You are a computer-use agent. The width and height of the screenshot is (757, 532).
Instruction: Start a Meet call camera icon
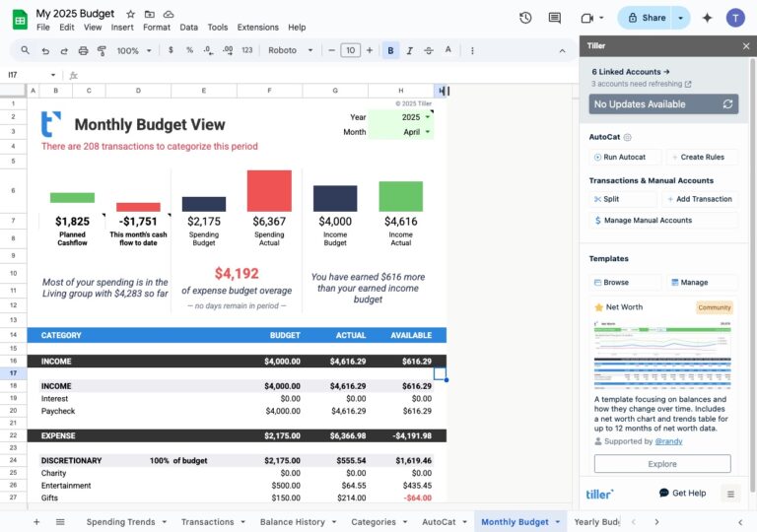point(586,18)
